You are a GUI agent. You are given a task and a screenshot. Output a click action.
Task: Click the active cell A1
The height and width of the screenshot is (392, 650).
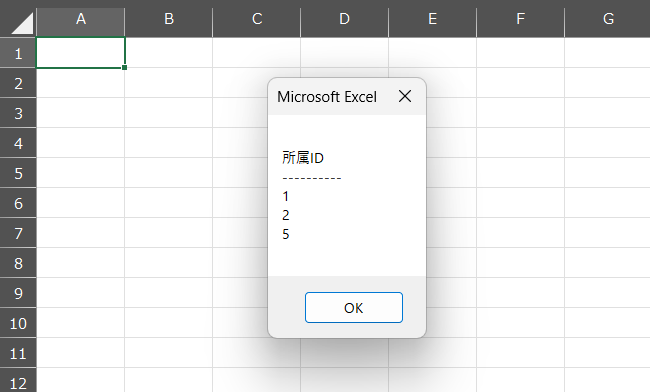[81, 53]
